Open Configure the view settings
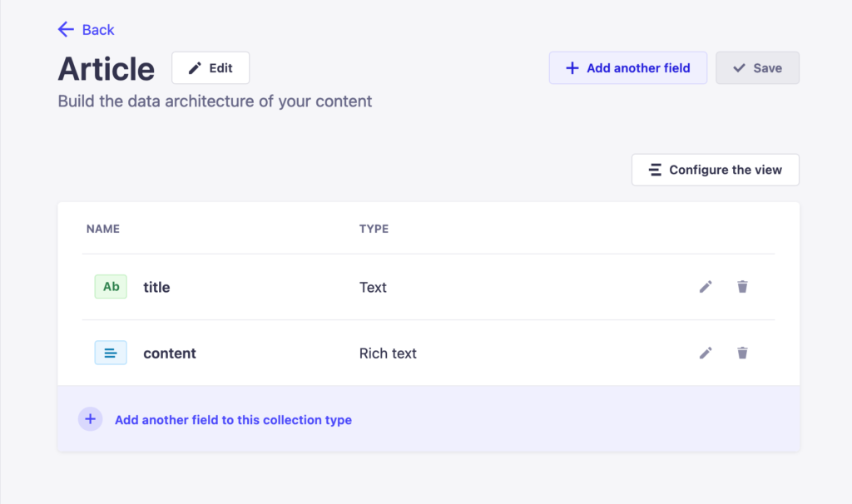852x504 pixels. [715, 170]
